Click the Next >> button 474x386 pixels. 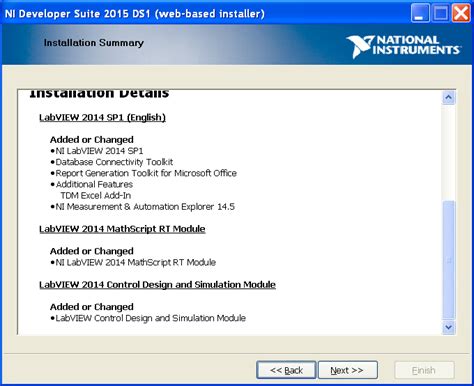[x=348, y=370]
